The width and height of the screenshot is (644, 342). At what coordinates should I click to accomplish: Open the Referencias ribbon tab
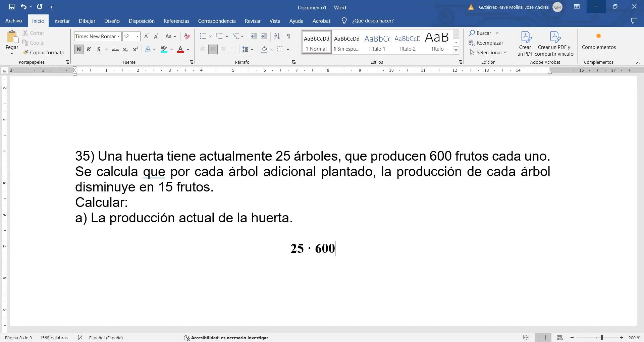pyautogui.click(x=176, y=21)
